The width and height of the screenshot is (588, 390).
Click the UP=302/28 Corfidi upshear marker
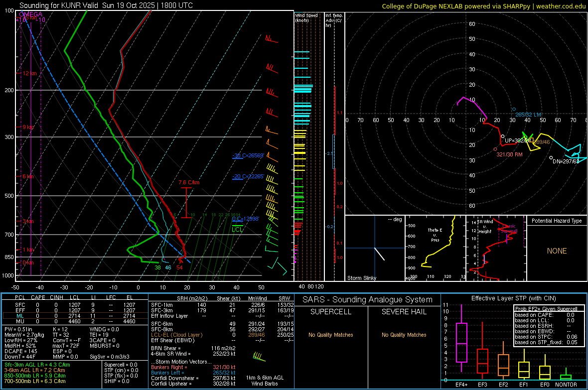pos(502,136)
